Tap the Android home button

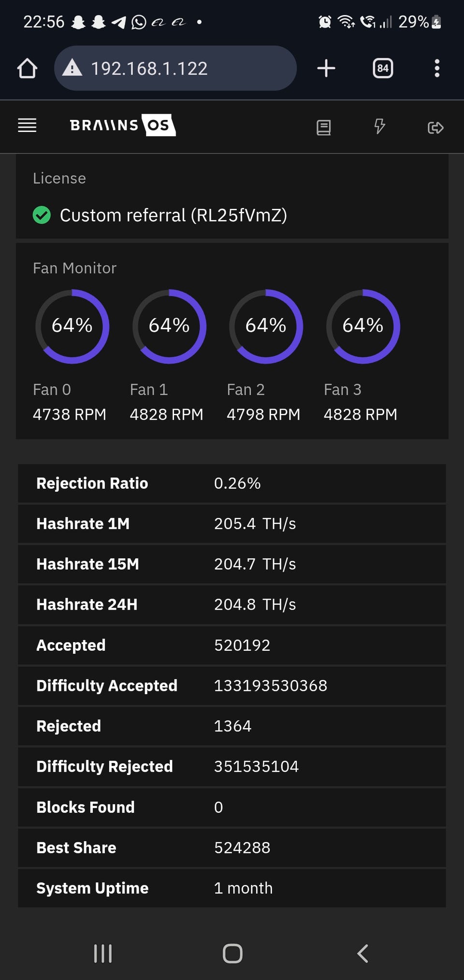coord(232,953)
